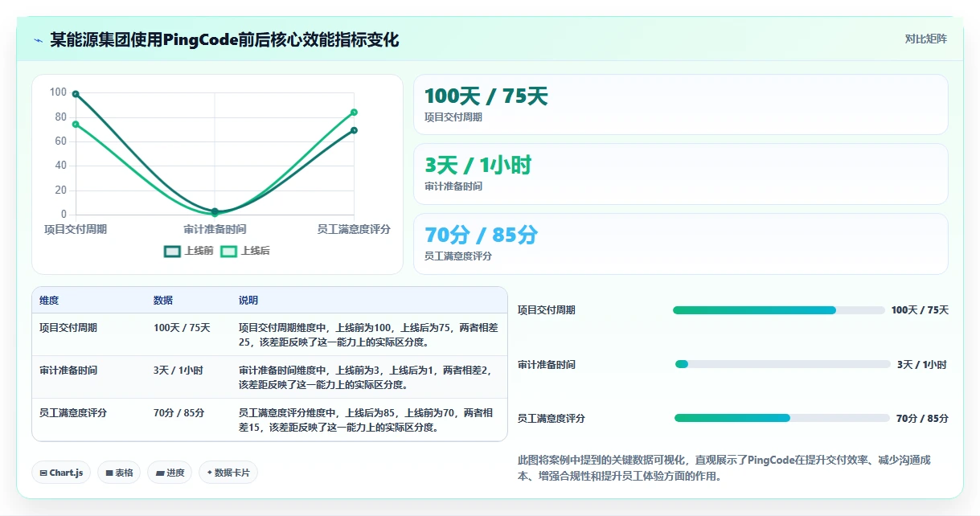Click the 项目交付周期 progress bar

pyautogui.click(x=779, y=310)
